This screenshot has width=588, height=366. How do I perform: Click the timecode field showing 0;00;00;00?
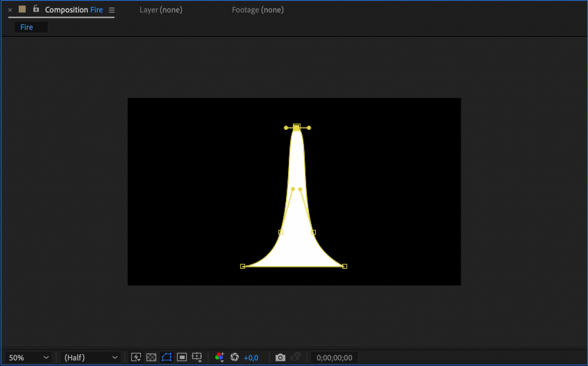(335, 357)
